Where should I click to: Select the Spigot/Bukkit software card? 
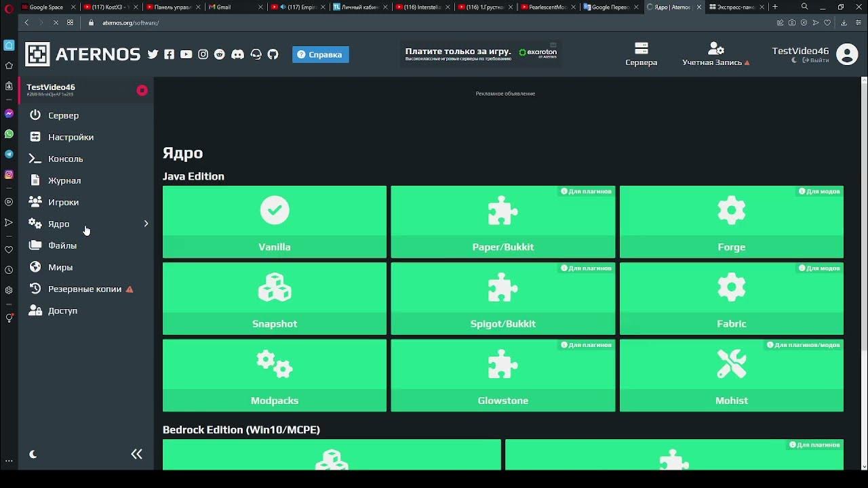pos(503,299)
